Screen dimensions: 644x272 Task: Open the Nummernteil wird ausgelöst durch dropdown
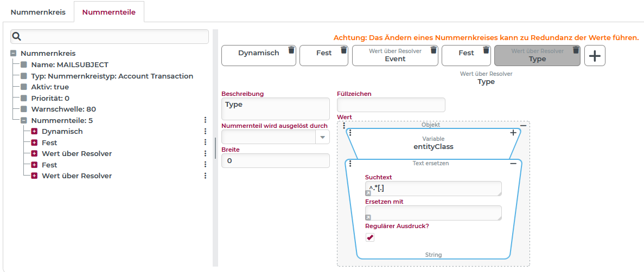[x=323, y=138]
